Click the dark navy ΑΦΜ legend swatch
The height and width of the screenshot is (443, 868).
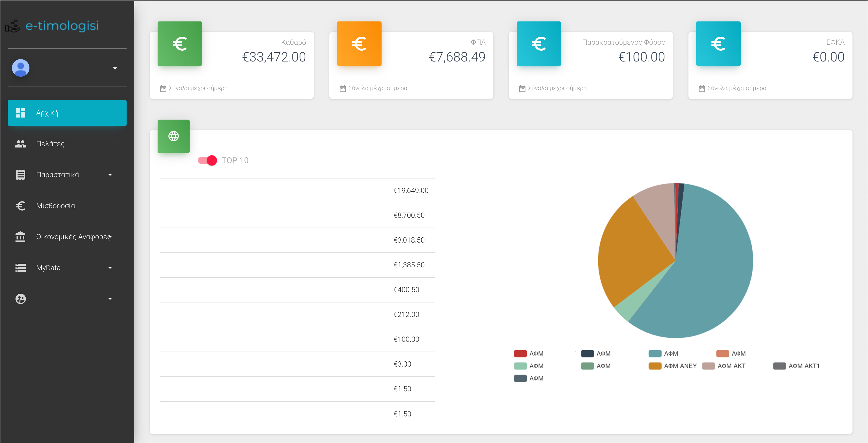coord(587,353)
